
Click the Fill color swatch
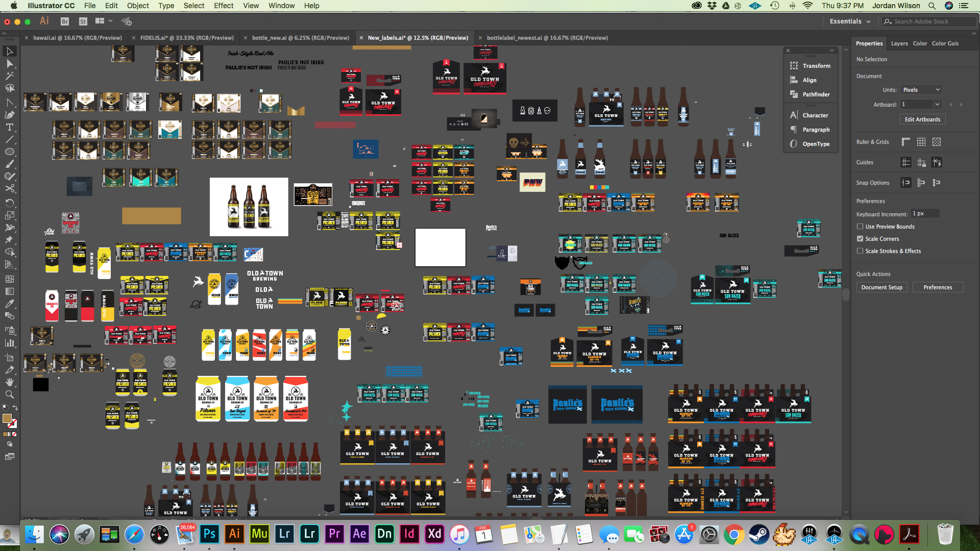pyautogui.click(x=7, y=418)
